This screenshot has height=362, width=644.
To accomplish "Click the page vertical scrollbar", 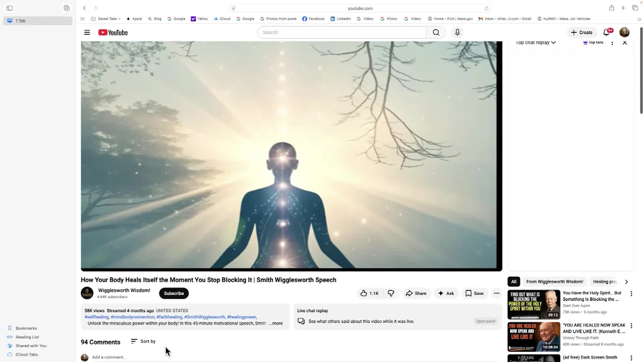I will pos(641,70).
